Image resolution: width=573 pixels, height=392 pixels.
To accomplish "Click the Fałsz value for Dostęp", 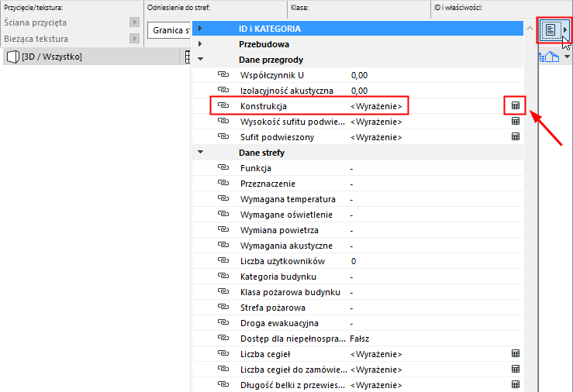I will pos(360,339).
